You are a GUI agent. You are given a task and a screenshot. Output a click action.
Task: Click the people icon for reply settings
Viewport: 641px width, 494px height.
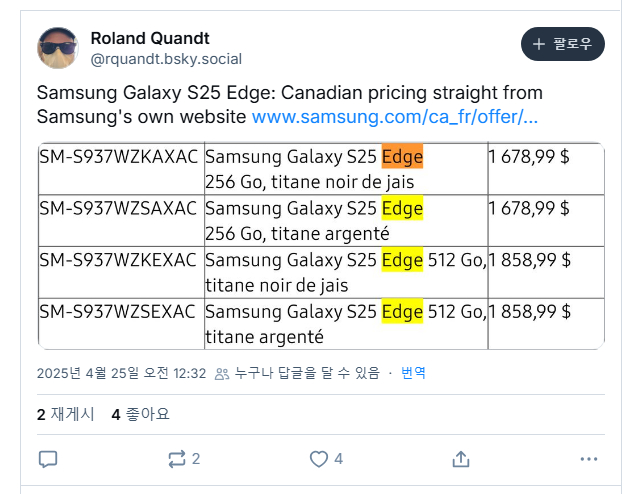click(222, 374)
